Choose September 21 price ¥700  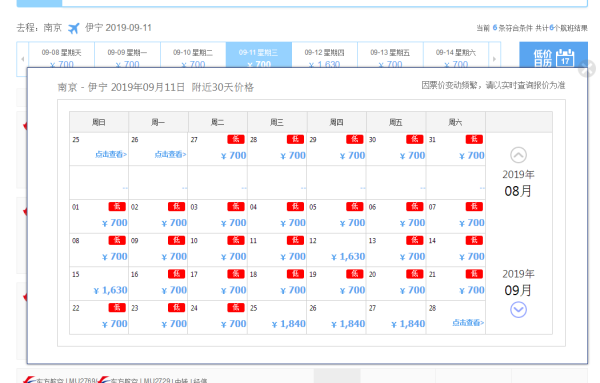[x=471, y=290]
